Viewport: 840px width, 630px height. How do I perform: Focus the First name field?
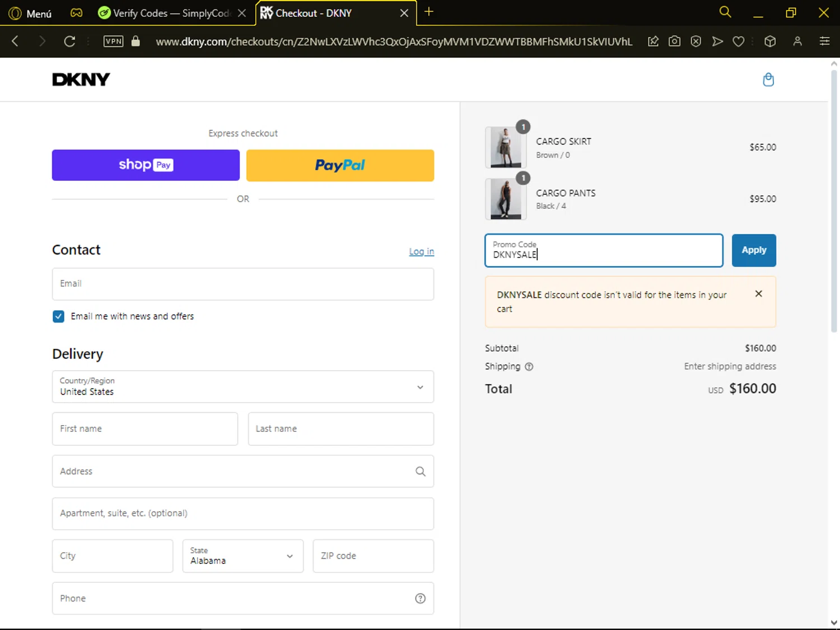[x=145, y=429]
